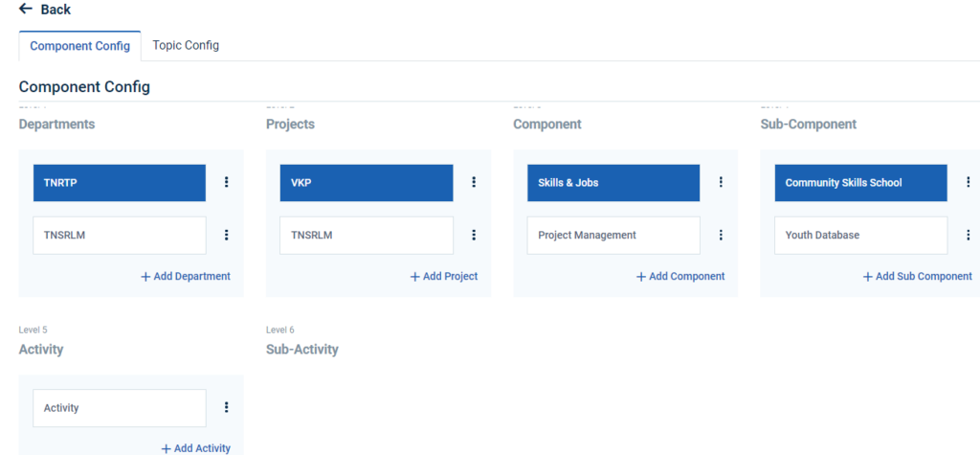
Task: Select the Project Management component
Action: tap(613, 235)
